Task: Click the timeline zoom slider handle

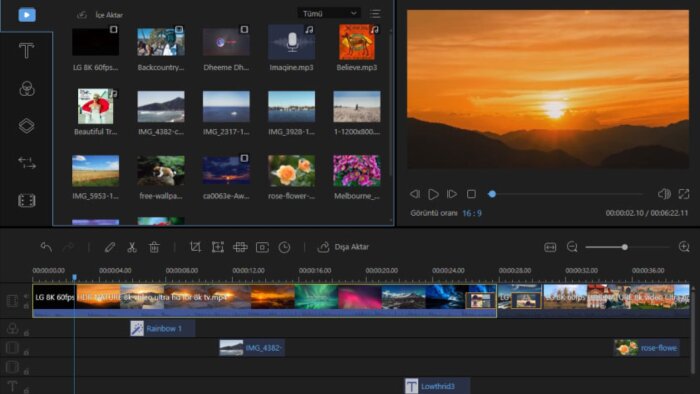Action: tap(625, 247)
